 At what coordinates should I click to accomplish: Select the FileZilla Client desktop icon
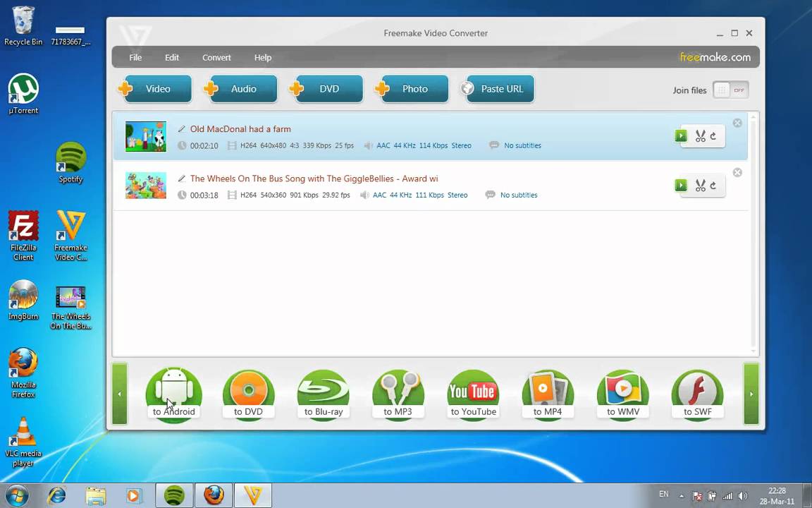coord(23,236)
